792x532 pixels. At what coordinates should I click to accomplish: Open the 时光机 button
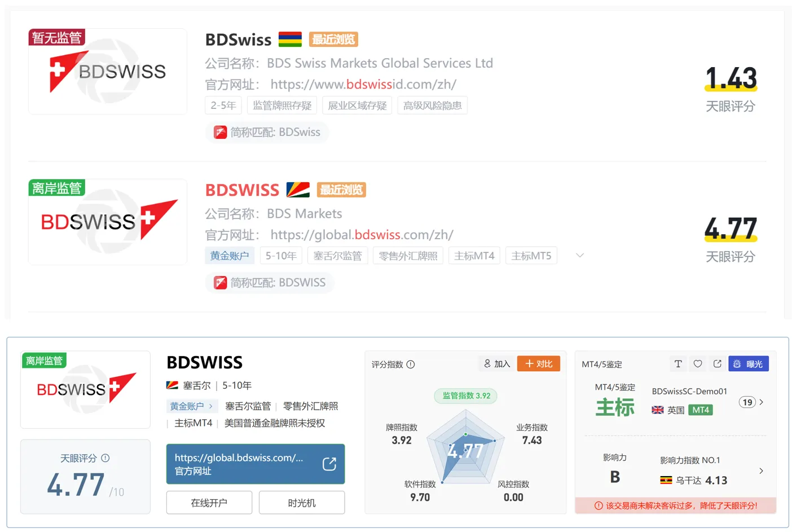click(302, 503)
